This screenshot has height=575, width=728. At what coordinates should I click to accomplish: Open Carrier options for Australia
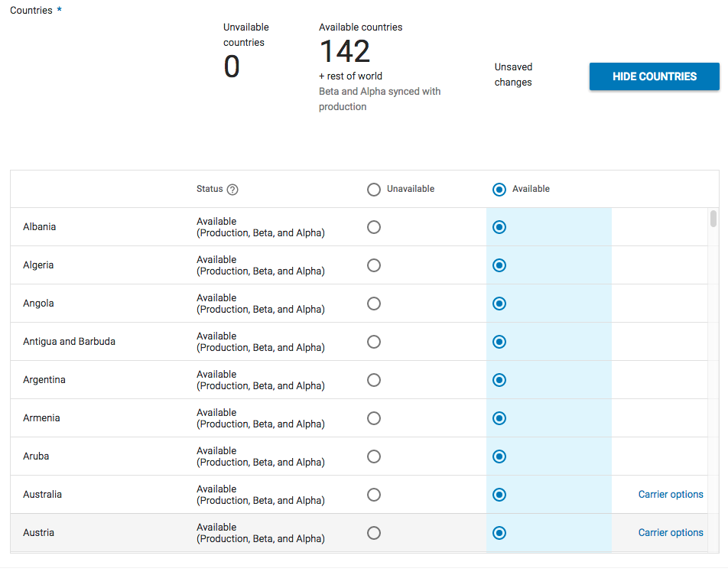(671, 495)
